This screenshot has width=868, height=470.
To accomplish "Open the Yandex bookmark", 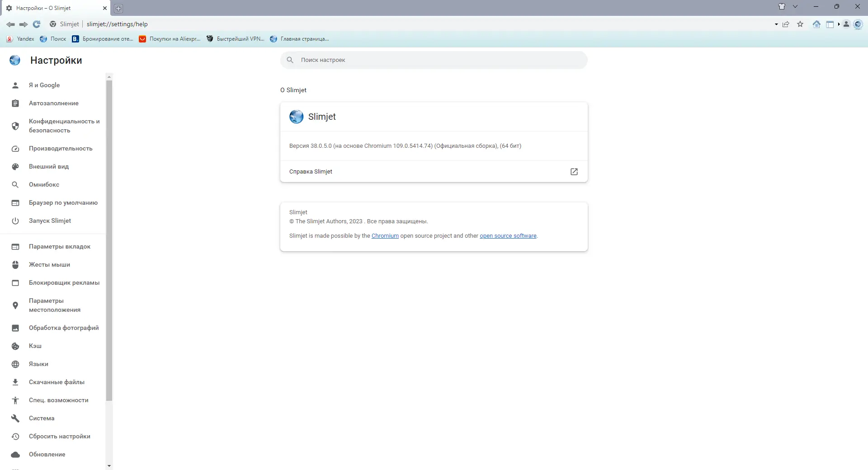I will pyautogui.click(x=20, y=39).
